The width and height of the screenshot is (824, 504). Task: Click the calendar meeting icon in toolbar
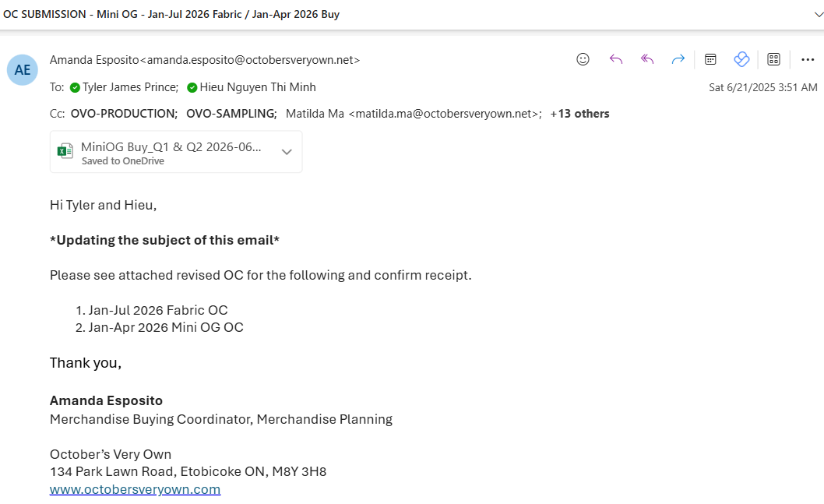click(710, 59)
